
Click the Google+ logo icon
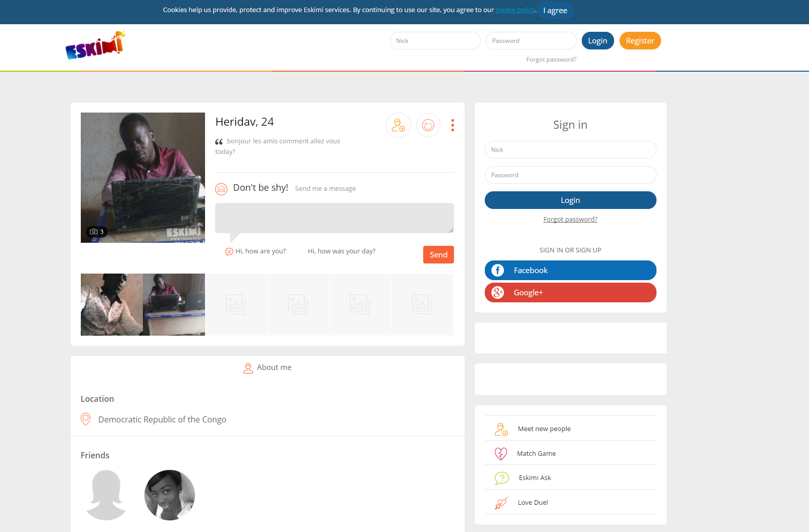(x=497, y=293)
